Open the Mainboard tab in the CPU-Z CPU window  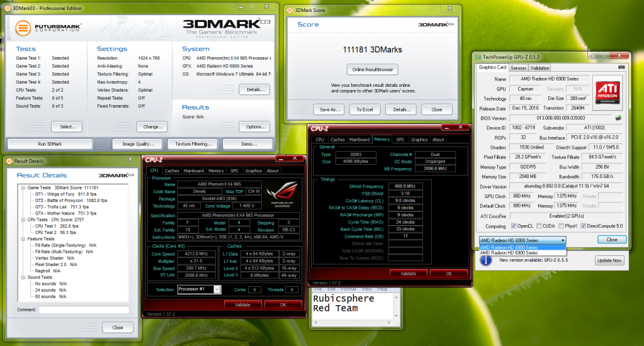pos(193,170)
